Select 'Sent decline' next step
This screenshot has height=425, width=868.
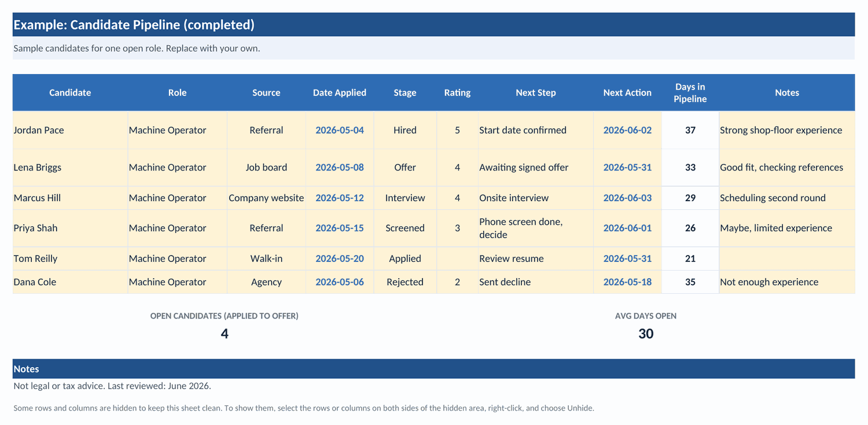point(536,282)
